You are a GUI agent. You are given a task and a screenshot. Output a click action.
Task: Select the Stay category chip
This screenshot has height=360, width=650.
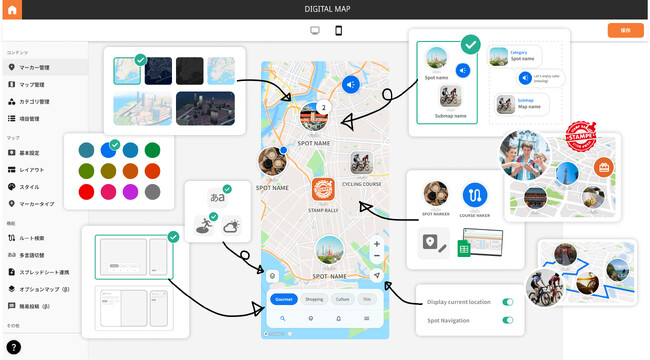coord(367,299)
